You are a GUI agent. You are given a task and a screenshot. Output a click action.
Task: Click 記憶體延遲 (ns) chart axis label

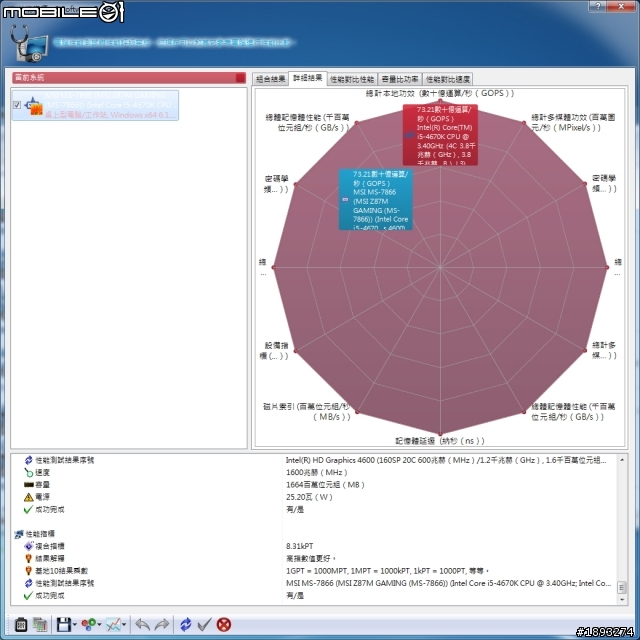440,441
